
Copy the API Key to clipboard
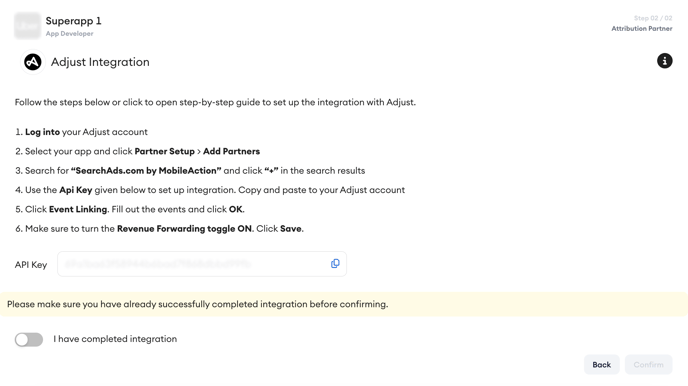335,264
